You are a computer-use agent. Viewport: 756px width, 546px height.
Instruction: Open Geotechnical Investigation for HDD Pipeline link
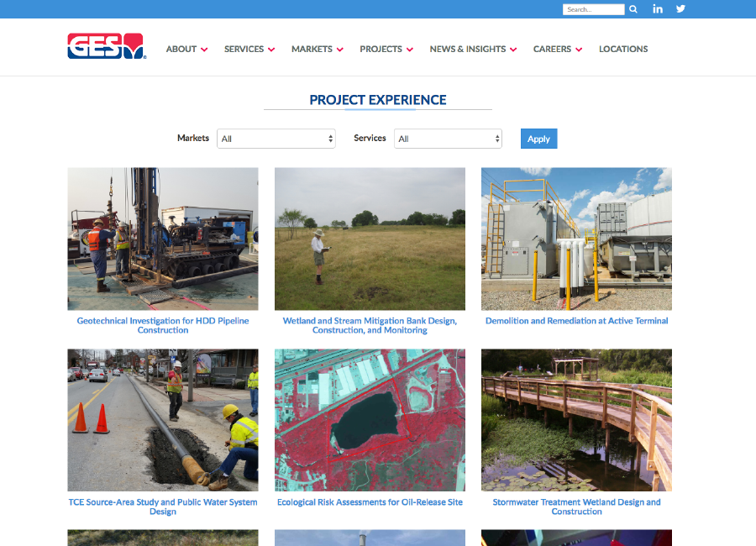tap(163, 326)
